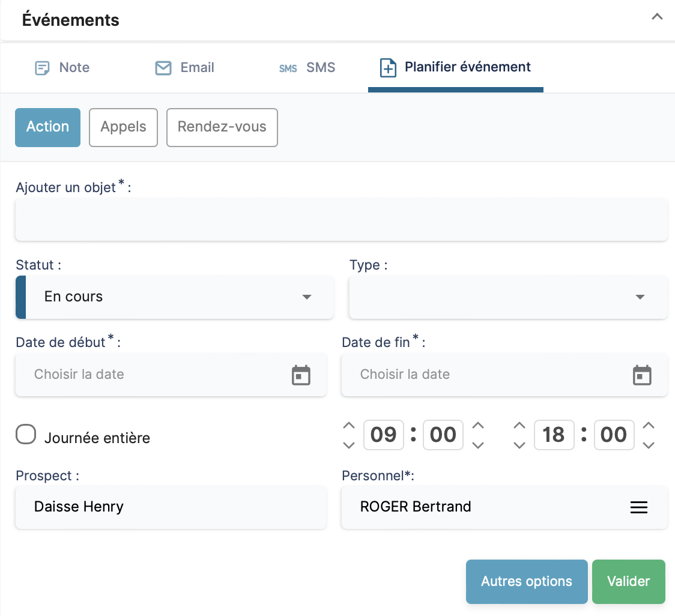Decrease the start hour with down arrow
This screenshot has width=675, height=616.
pyautogui.click(x=349, y=445)
